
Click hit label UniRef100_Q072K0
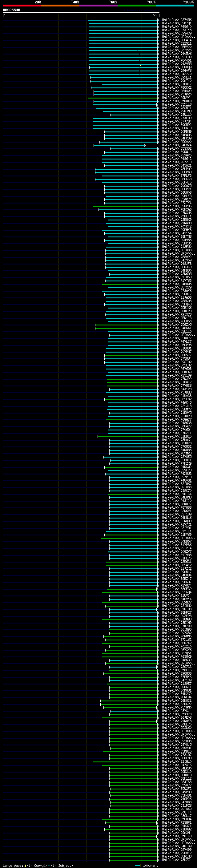pos(177,50)
